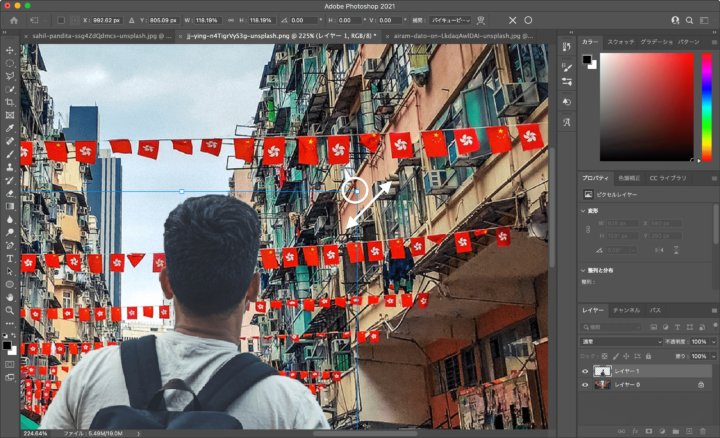This screenshot has width=720, height=438.
Task: Toggle relative positioning triangle button
Action: click(132, 20)
